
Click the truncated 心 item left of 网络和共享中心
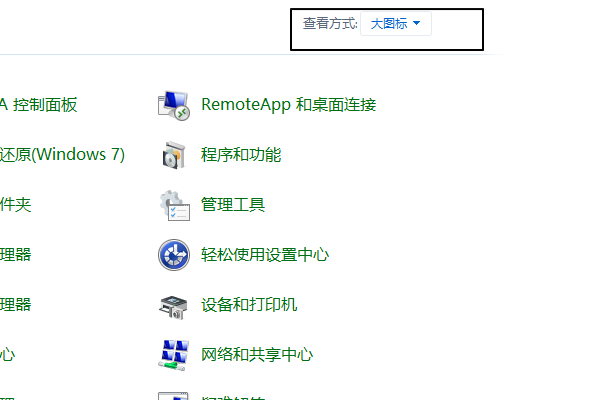pyautogui.click(x=8, y=354)
